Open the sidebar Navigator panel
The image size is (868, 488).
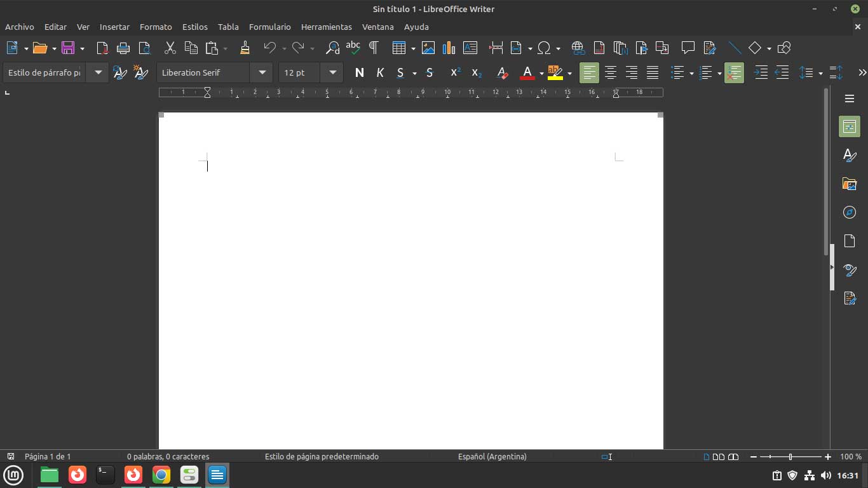pyautogui.click(x=850, y=212)
